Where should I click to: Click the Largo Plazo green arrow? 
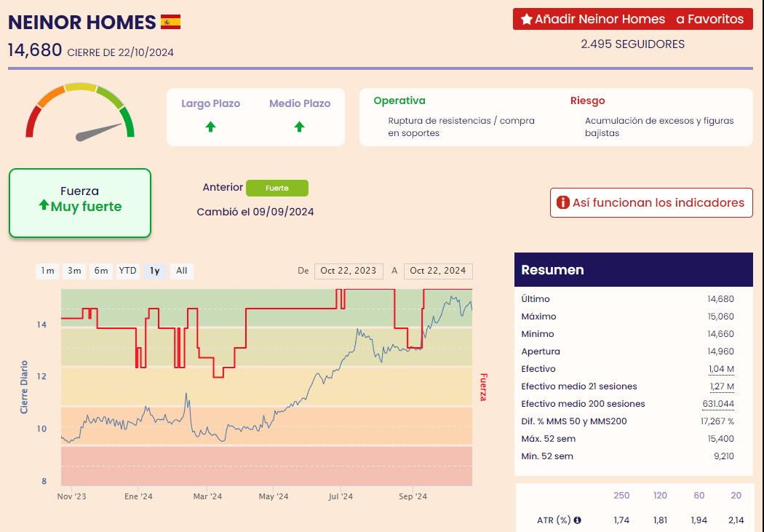pyautogui.click(x=210, y=127)
